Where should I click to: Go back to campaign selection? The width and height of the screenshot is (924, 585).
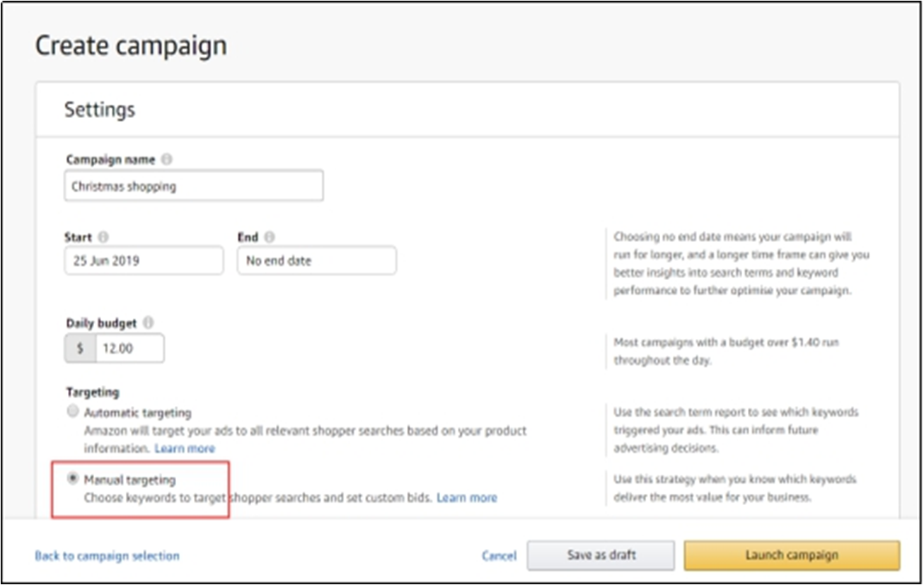[107, 556]
